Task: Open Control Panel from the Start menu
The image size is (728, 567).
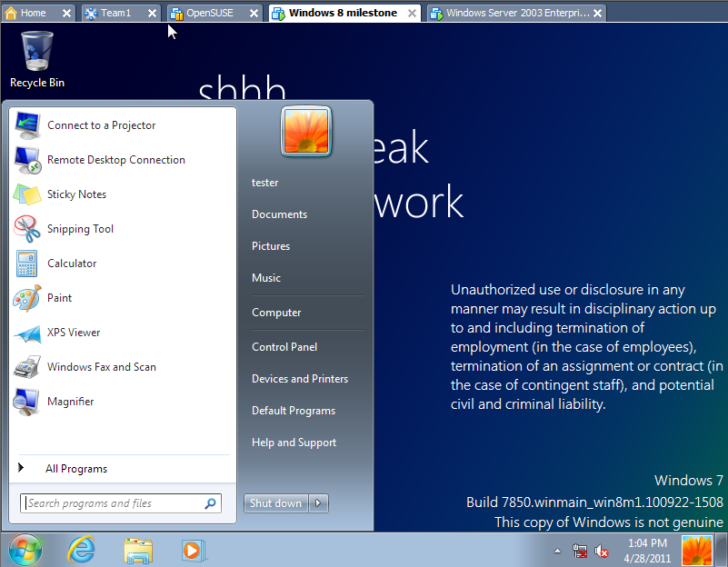Action: 284,347
